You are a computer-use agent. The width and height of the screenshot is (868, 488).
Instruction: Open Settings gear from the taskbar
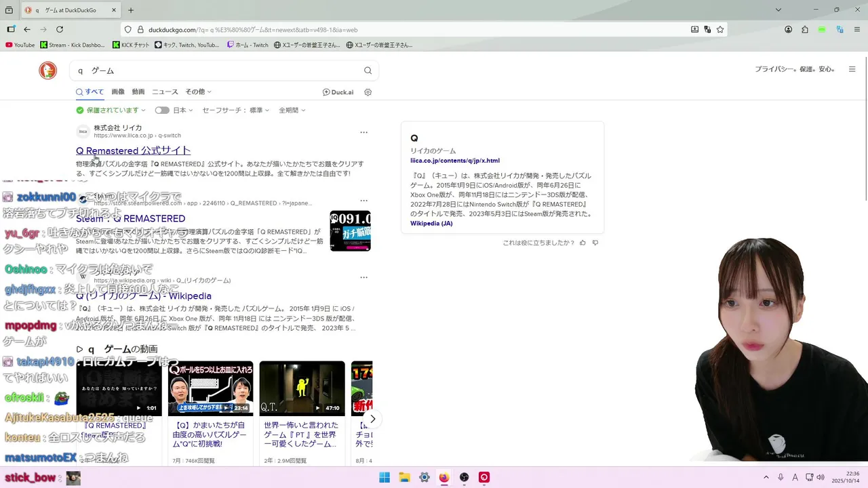coord(425,477)
